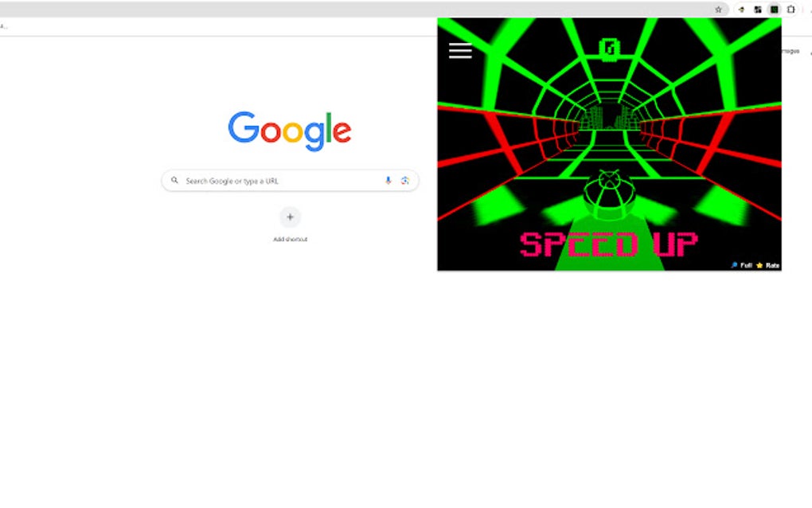Open the black grid extension icon

coord(758,10)
